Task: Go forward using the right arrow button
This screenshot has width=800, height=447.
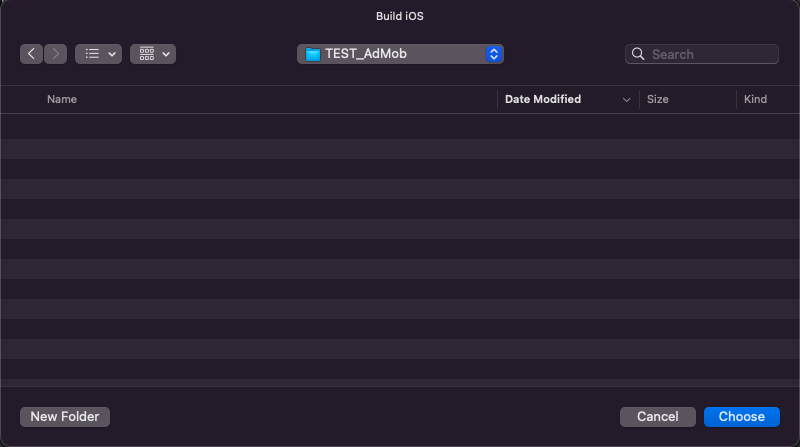Action: (x=56, y=54)
